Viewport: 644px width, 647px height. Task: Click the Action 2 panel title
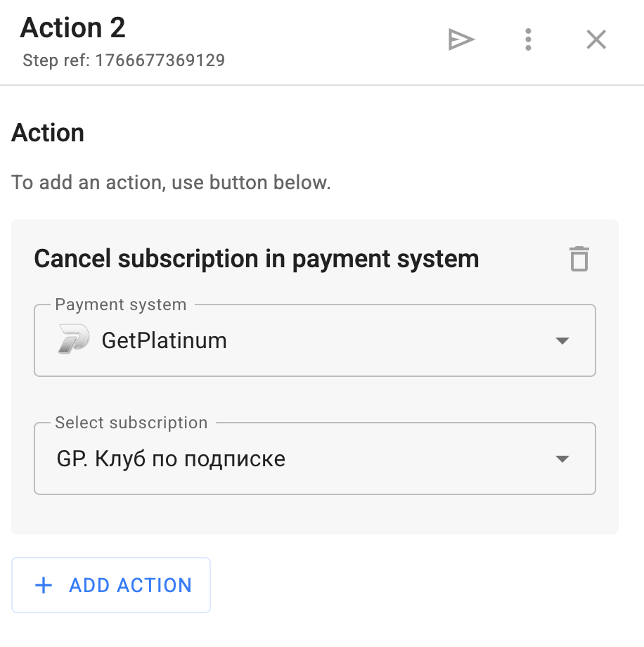[72, 28]
